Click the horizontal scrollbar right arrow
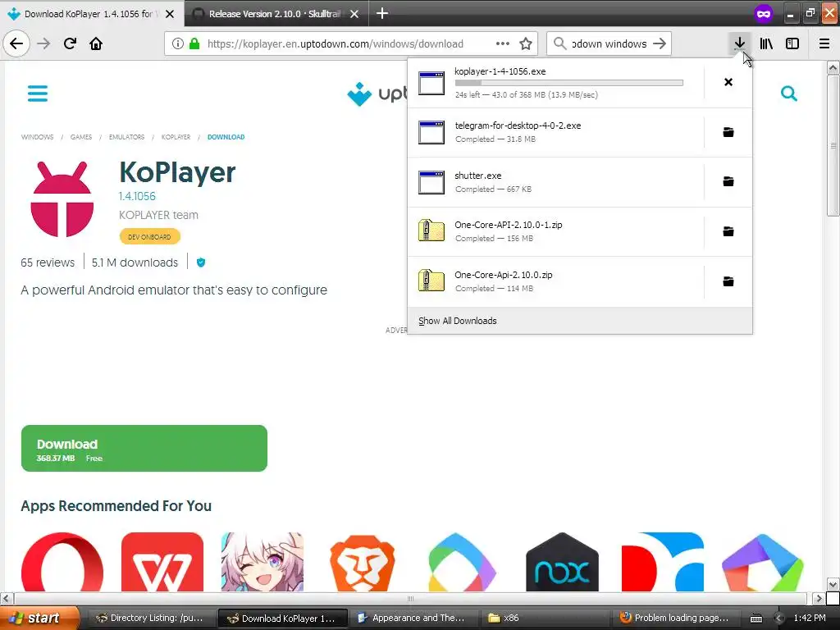Screen dimensions: 840x630 pos(818,598)
